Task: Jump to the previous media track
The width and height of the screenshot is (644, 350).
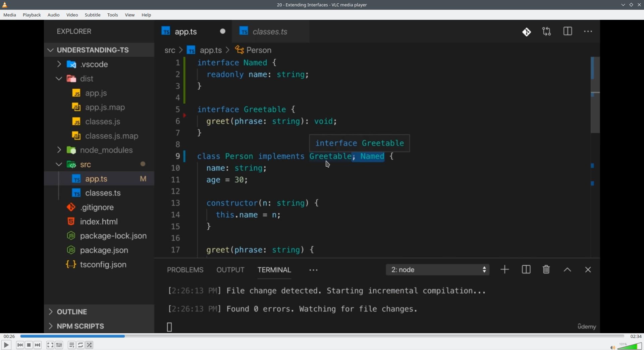Action: 20,345
